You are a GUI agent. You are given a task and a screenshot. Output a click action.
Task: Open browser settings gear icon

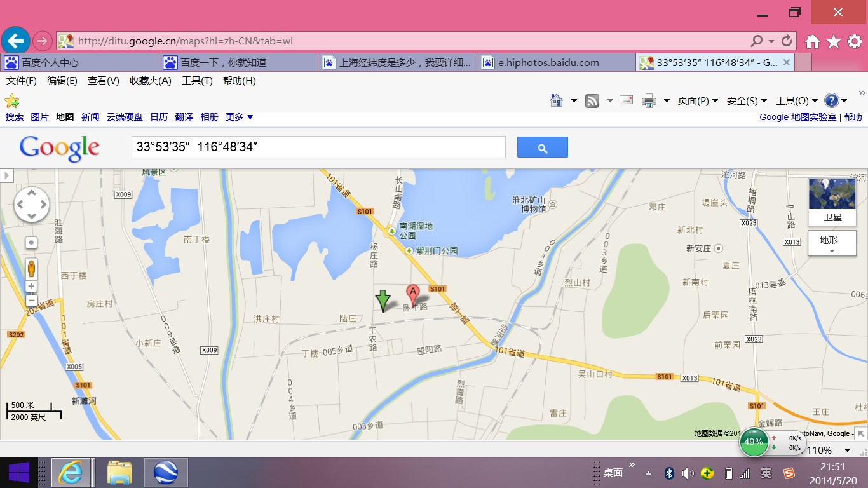855,41
